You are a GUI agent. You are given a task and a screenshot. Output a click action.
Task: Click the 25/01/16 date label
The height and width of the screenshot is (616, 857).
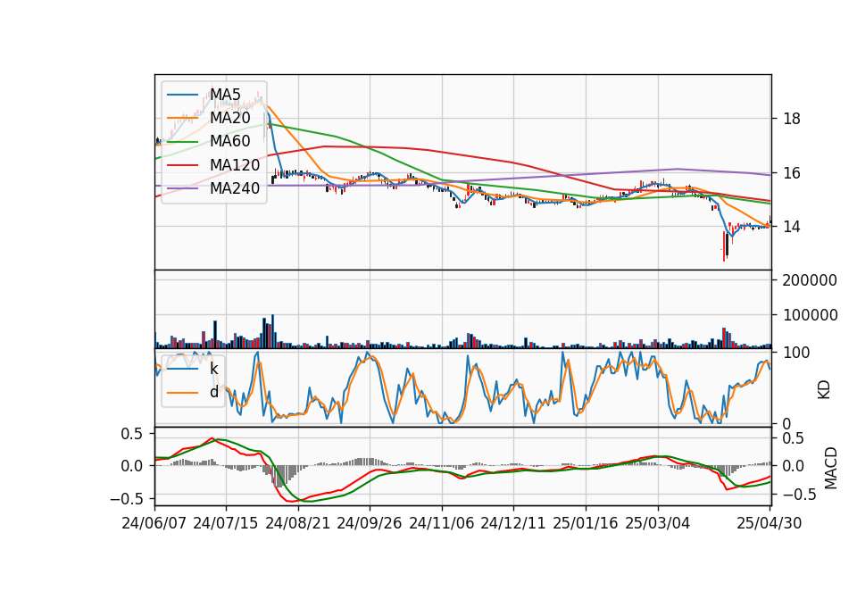(x=586, y=523)
